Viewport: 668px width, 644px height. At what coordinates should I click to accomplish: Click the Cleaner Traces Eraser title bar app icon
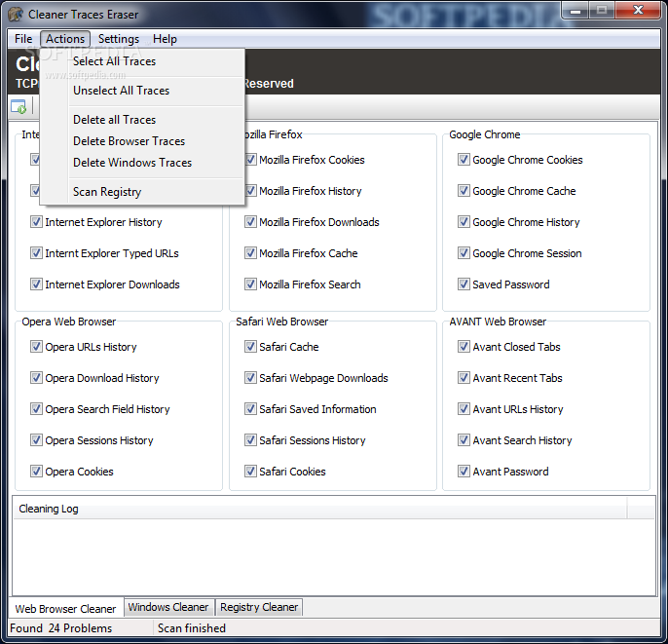point(16,14)
